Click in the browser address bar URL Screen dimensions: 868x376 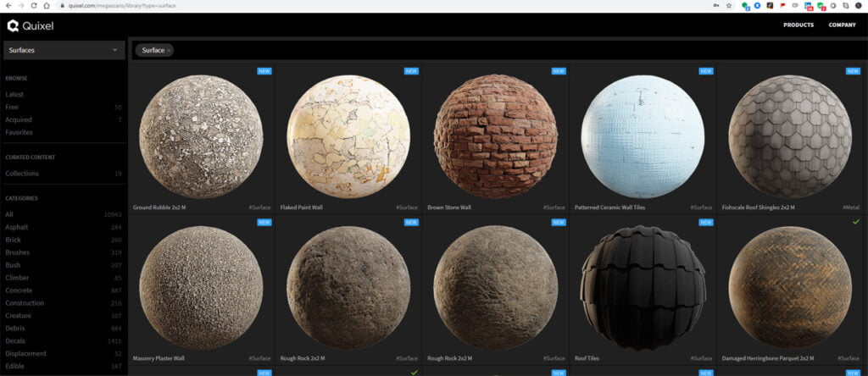pos(122,6)
